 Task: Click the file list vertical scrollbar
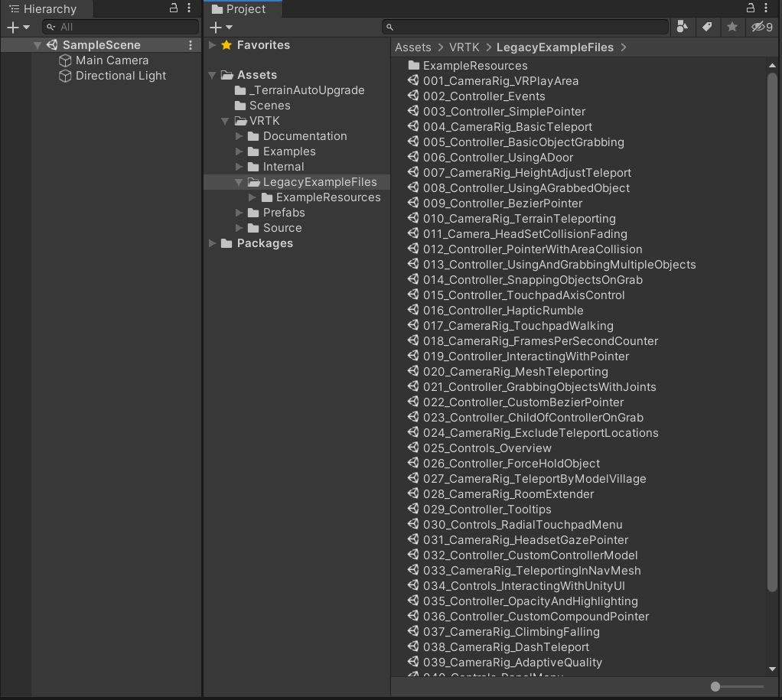[772, 333]
